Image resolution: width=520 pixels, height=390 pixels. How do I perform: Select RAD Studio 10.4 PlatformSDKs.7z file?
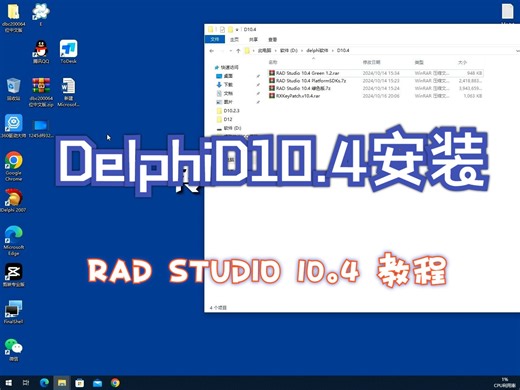point(375,81)
